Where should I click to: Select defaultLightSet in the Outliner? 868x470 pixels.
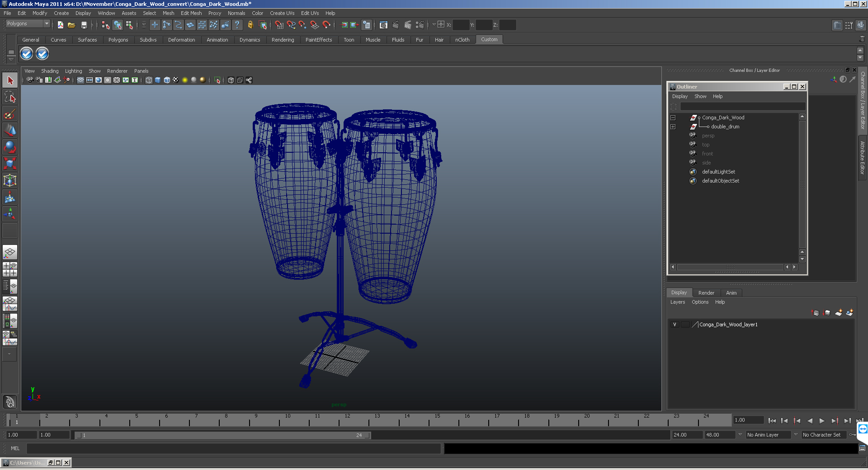pyautogui.click(x=718, y=172)
